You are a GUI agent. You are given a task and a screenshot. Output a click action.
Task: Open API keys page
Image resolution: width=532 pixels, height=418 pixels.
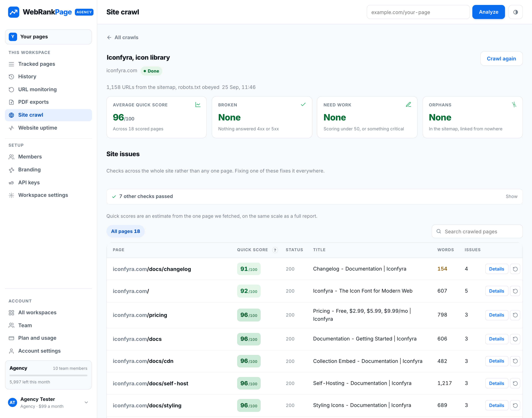(x=48, y=183)
